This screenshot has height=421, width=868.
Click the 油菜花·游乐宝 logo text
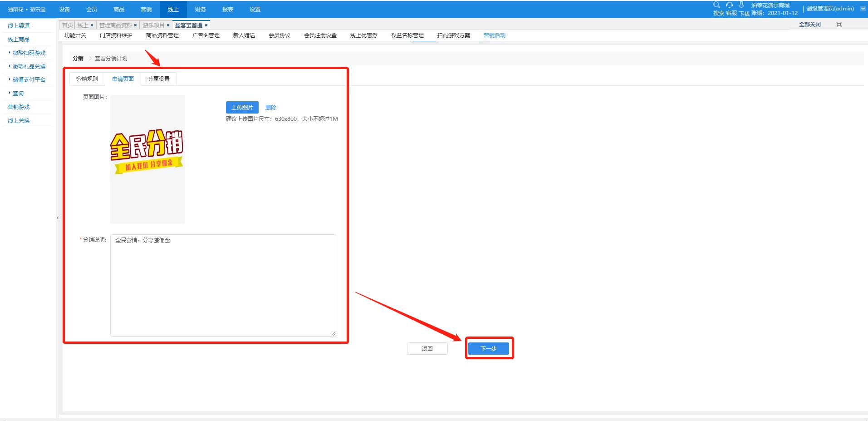27,10
